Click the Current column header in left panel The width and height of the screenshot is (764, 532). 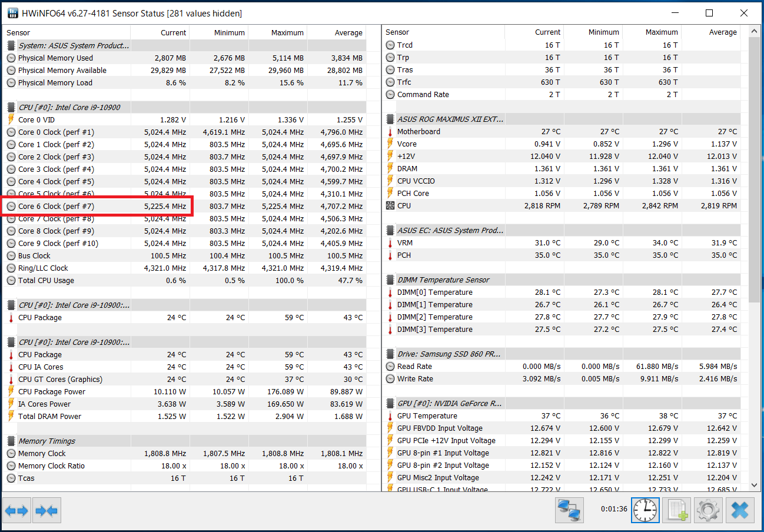point(160,32)
